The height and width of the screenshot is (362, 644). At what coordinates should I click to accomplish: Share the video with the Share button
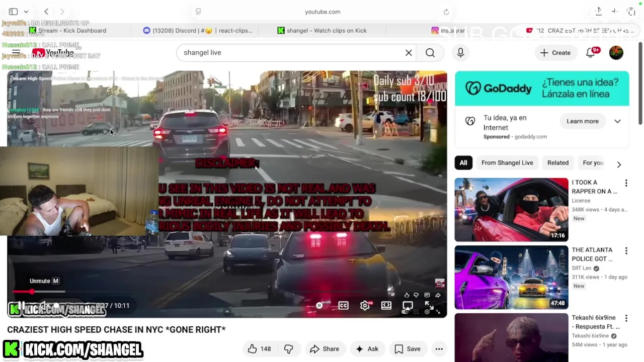[x=325, y=349]
